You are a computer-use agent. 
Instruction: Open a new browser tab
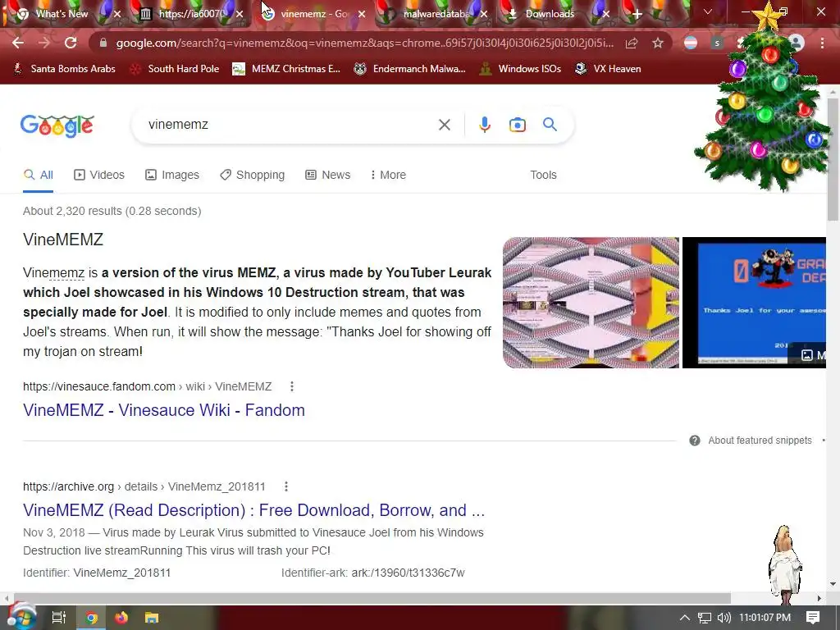pyautogui.click(x=637, y=14)
